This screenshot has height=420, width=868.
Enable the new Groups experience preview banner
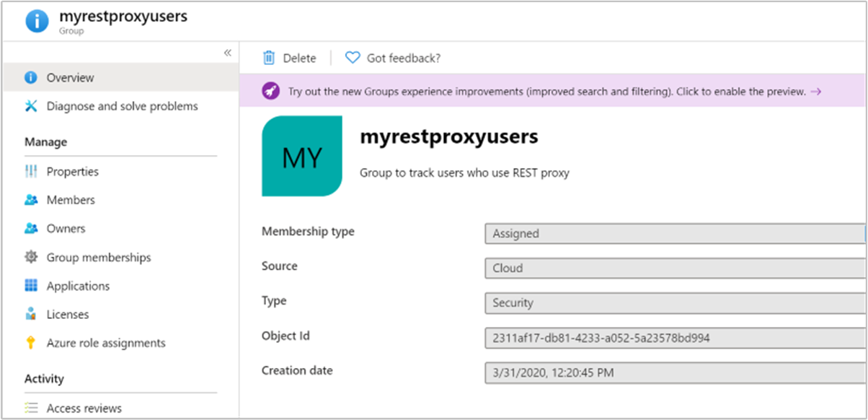pyautogui.click(x=552, y=92)
